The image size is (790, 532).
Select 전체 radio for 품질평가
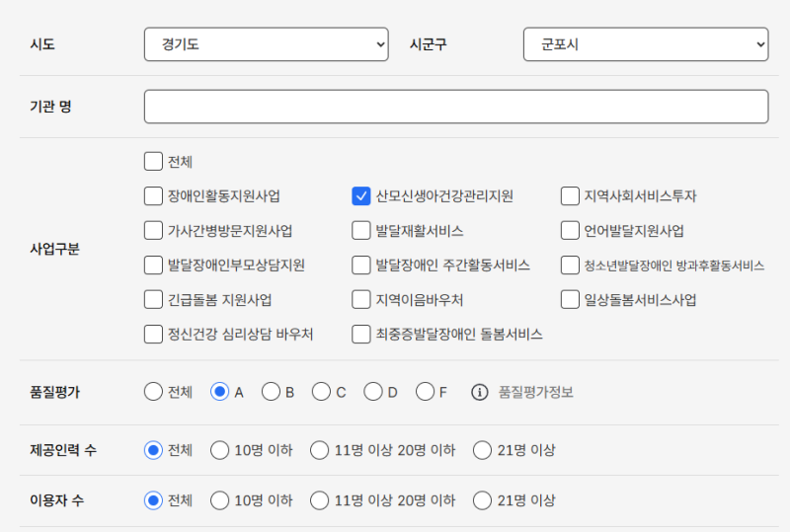coord(153,392)
